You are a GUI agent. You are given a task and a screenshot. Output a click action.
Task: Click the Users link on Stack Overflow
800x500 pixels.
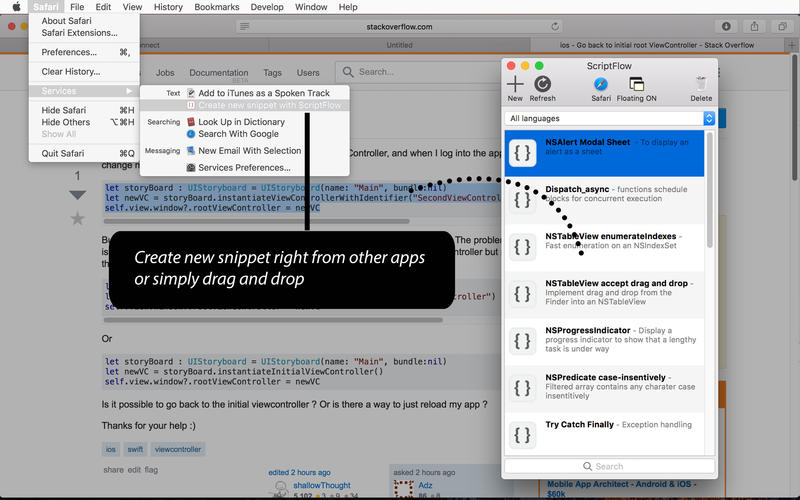pyautogui.click(x=308, y=72)
